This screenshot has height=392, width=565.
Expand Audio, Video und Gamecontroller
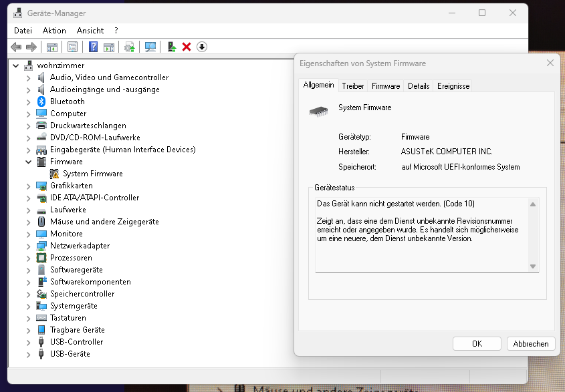pos(29,77)
